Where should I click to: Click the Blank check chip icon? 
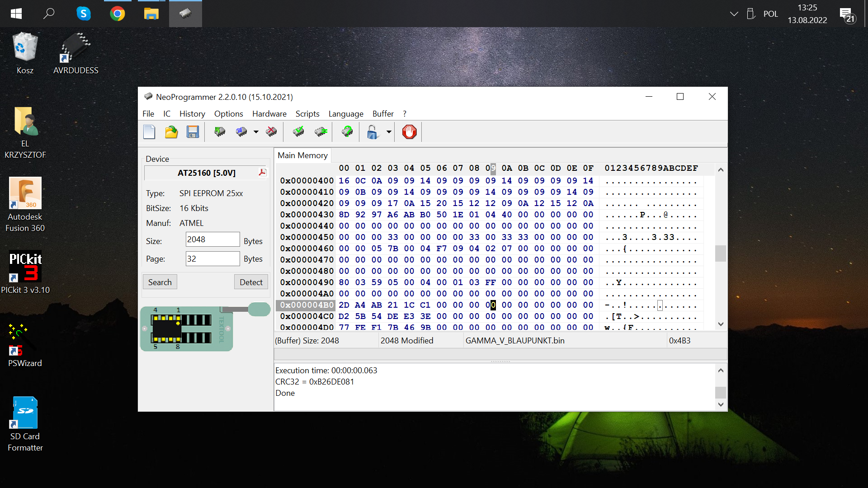point(321,132)
